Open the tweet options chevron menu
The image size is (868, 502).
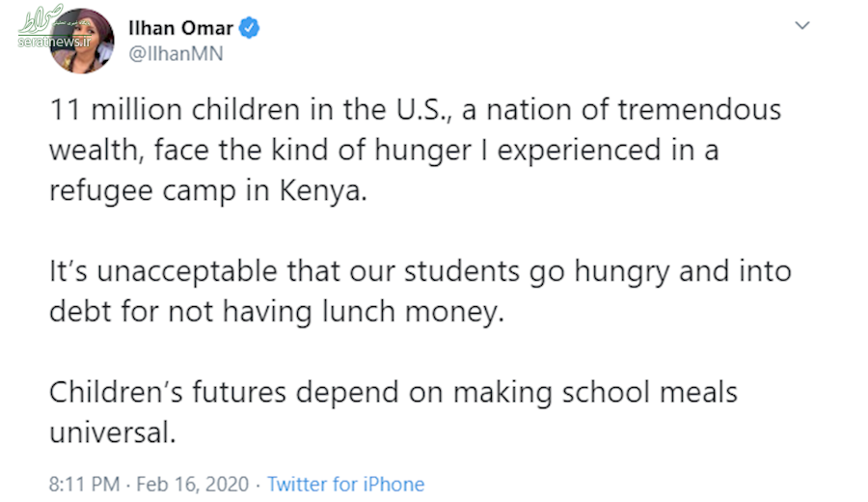pyautogui.click(x=802, y=25)
